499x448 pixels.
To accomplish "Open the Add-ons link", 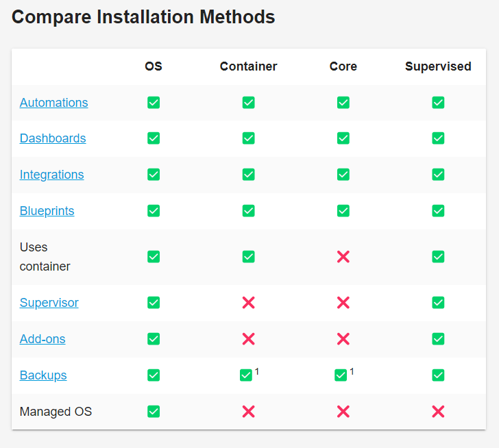I will 42,339.
